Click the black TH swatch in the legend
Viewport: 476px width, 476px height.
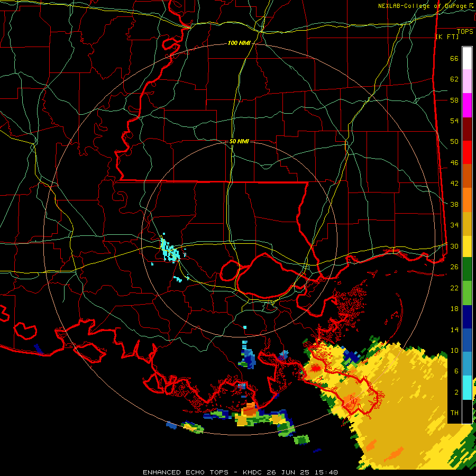(467, 411)
